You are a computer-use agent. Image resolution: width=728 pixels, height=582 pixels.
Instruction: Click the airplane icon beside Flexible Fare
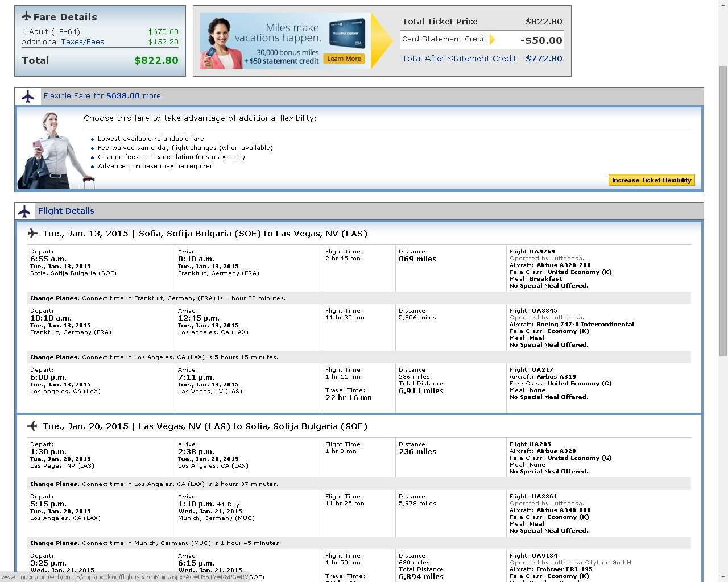coord(27,96)
